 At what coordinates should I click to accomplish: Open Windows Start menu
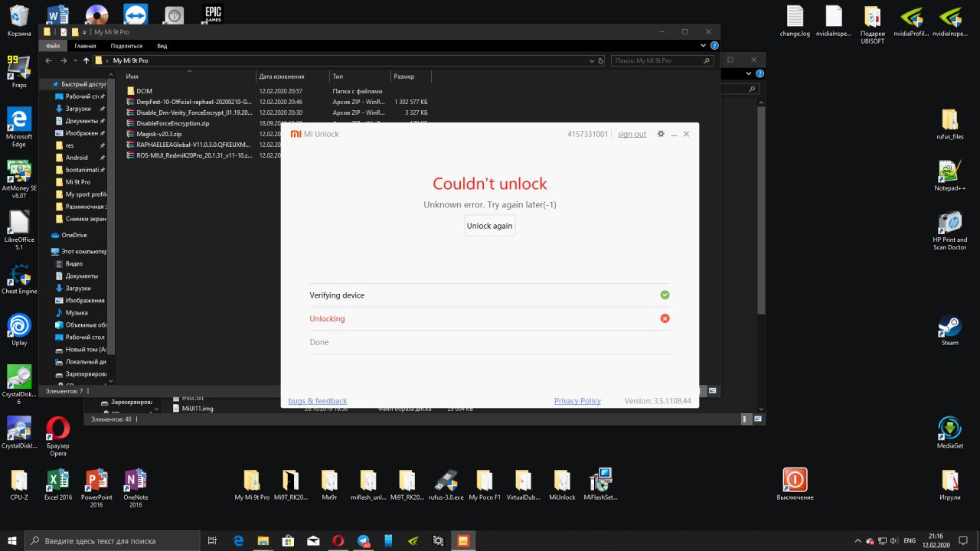pos(12,540)
